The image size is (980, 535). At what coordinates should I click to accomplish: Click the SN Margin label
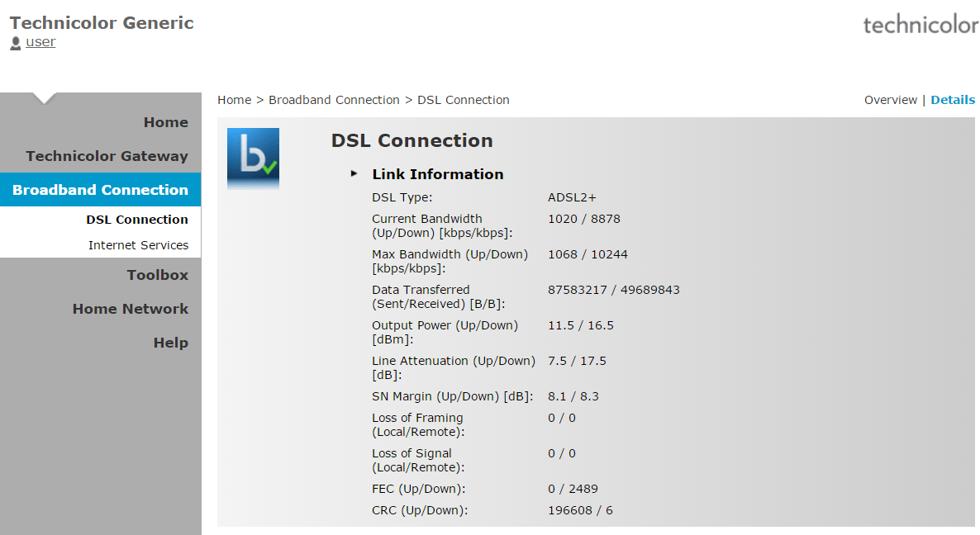[x=453, y=396]
